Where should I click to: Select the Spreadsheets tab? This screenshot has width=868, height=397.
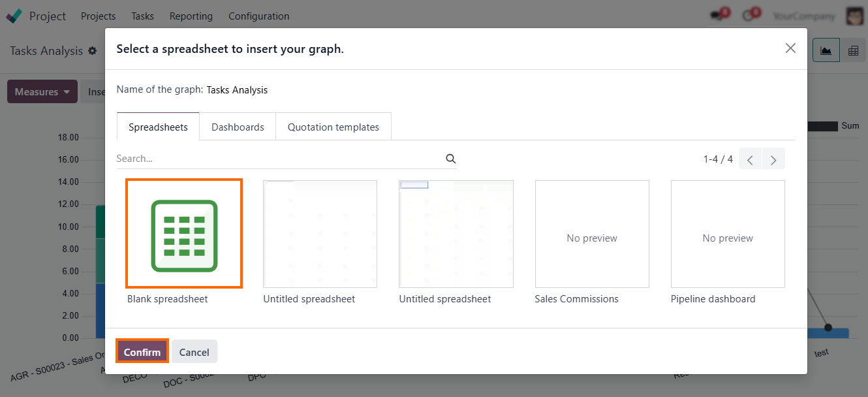[158, 127]
